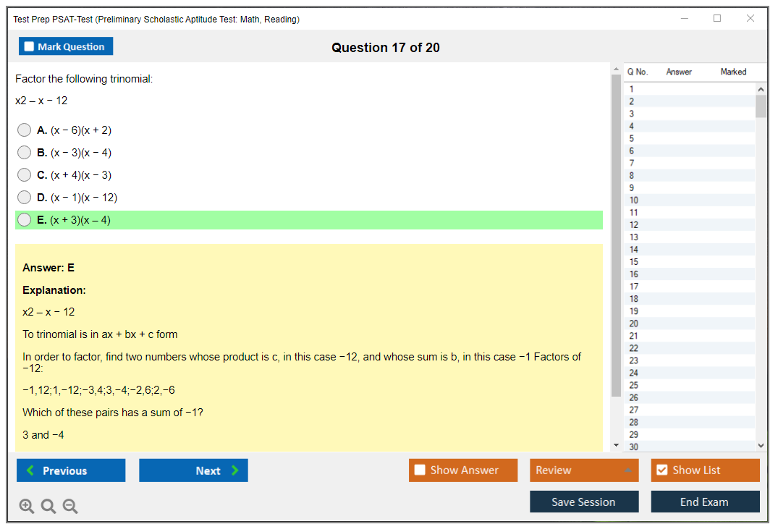The image size is (778, 532).
Task: Click the question list vertical scrollbar thumb
Action: pos(761,106)
